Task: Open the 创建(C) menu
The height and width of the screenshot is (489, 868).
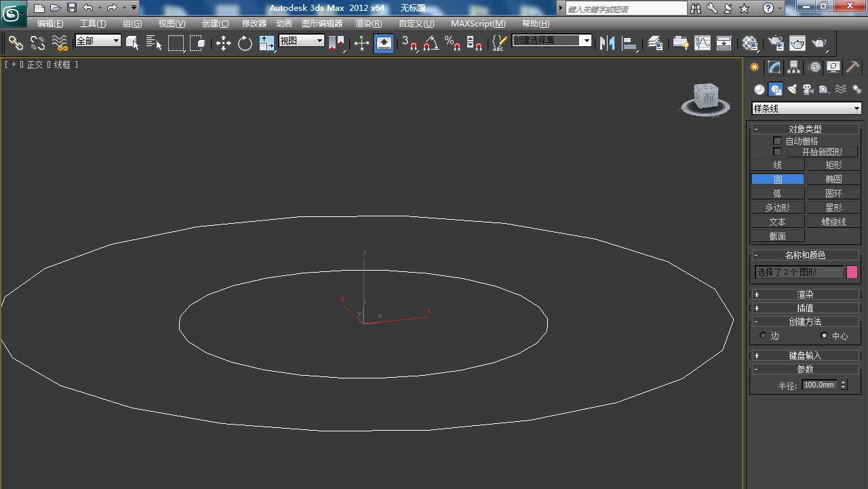Action: 215,24
